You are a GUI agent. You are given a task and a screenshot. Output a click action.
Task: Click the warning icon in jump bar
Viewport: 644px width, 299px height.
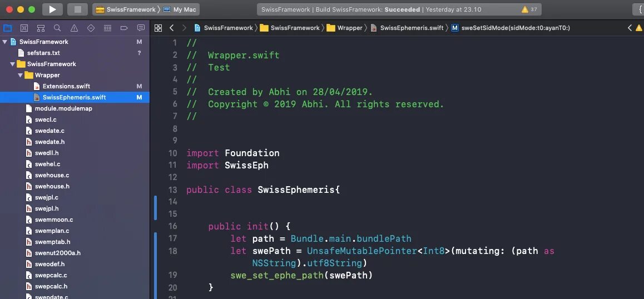pyautogui.click(x=639, y=28)
